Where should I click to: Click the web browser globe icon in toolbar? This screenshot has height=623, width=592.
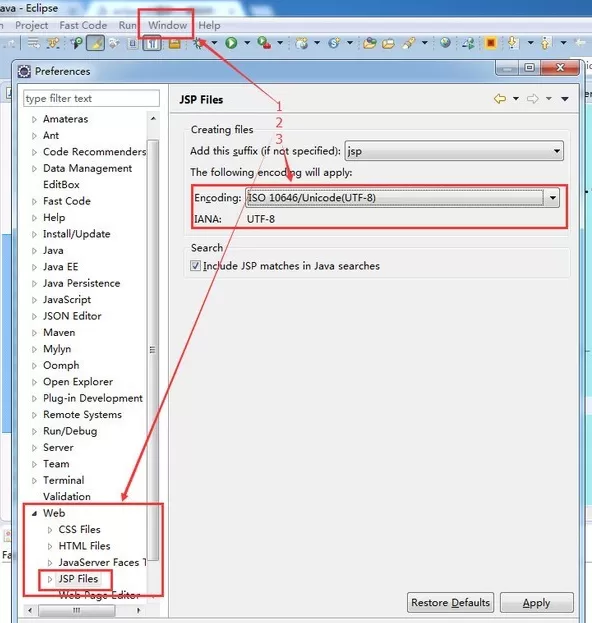coord(445,42)
